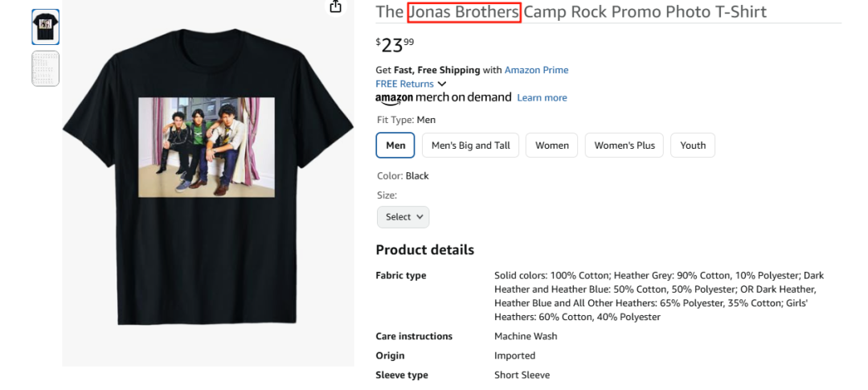868x390 pixels.
Task: Click the Color: Black label
Action: (x=403, y=176)
